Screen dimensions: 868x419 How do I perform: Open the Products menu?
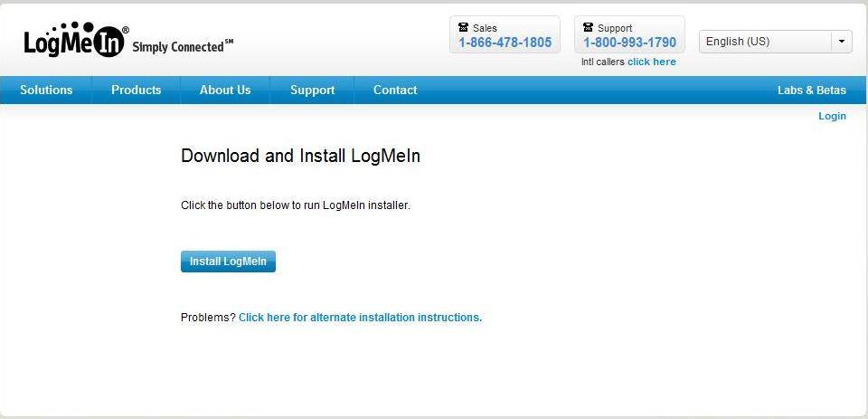pos(137,90)
